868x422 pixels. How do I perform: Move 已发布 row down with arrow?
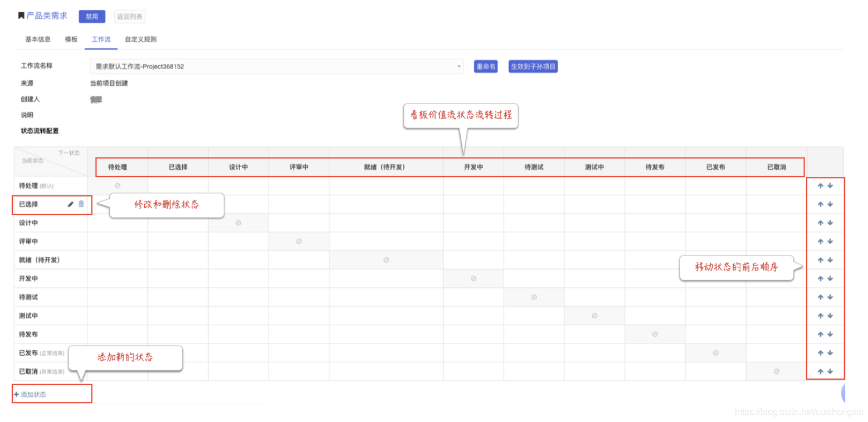[x=830, y=353]
